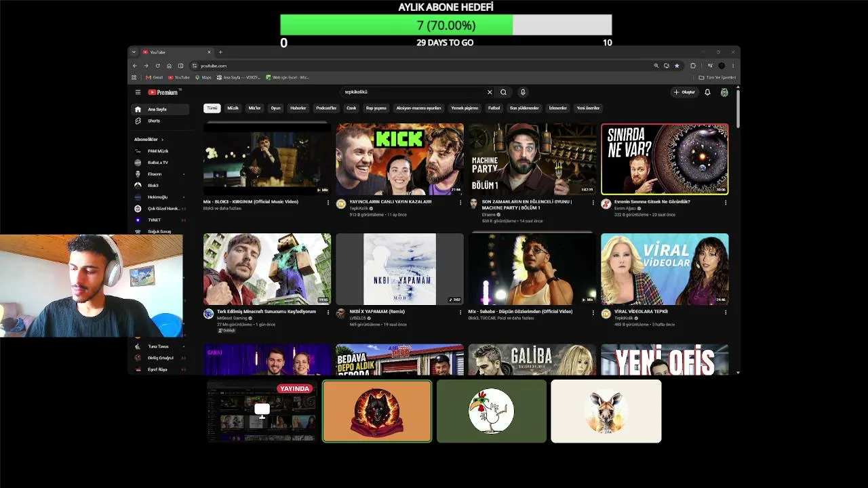Expand the Abonelikler section

point(149,139)
